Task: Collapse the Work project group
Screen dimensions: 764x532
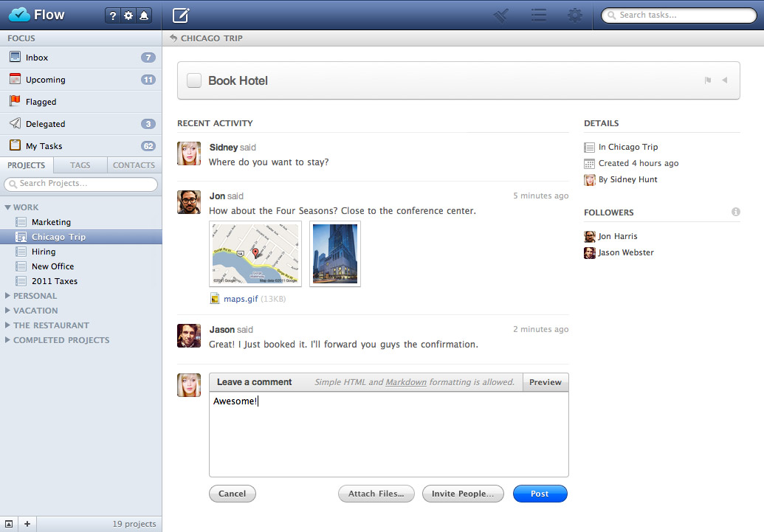Action: click(9, 207)
